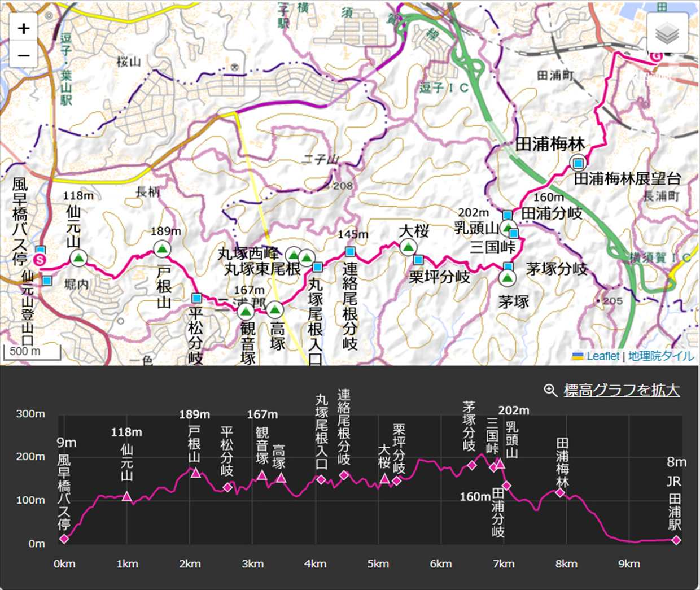
Task: Click the 乳頭山 peak point on elevation graph
Action: (500, 464)
